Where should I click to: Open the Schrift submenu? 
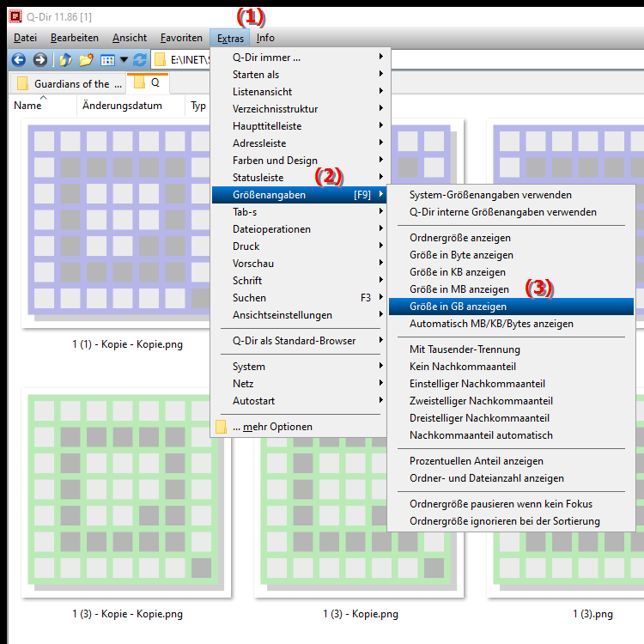click(x=300, y=281)
